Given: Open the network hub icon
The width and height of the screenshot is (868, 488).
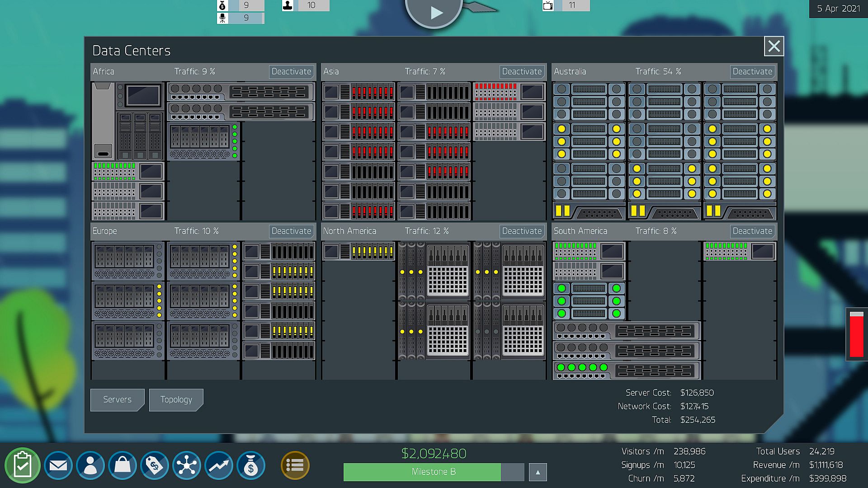Looking at the screenshot, I should coord(187,465).
